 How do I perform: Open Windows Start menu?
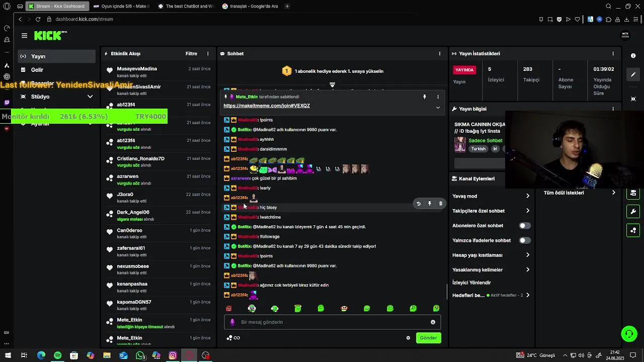click(8, 355)
